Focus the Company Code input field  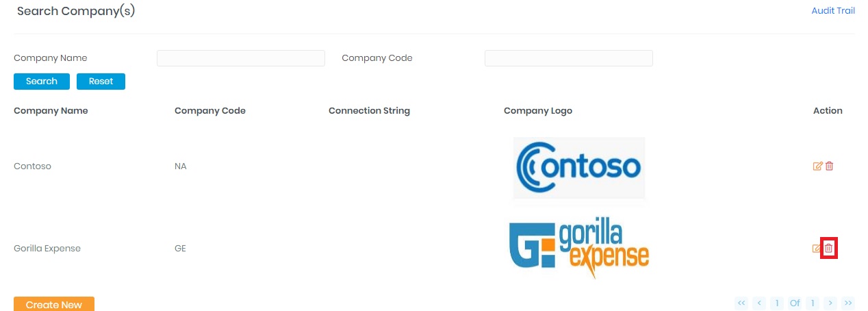(569, 58)
